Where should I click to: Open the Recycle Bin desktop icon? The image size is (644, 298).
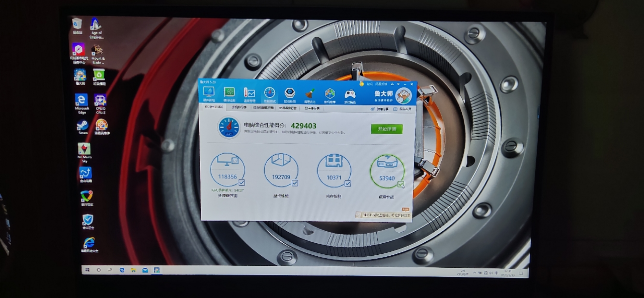[77, 26]
